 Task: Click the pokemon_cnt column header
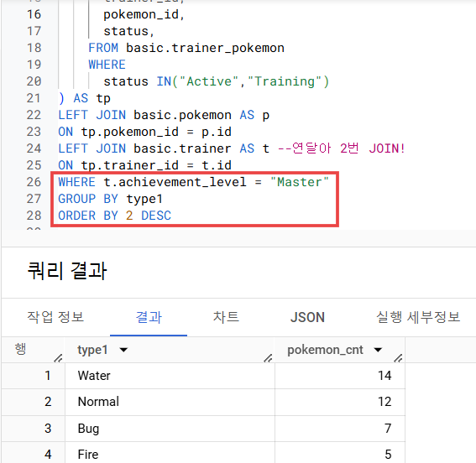point(325,350)
